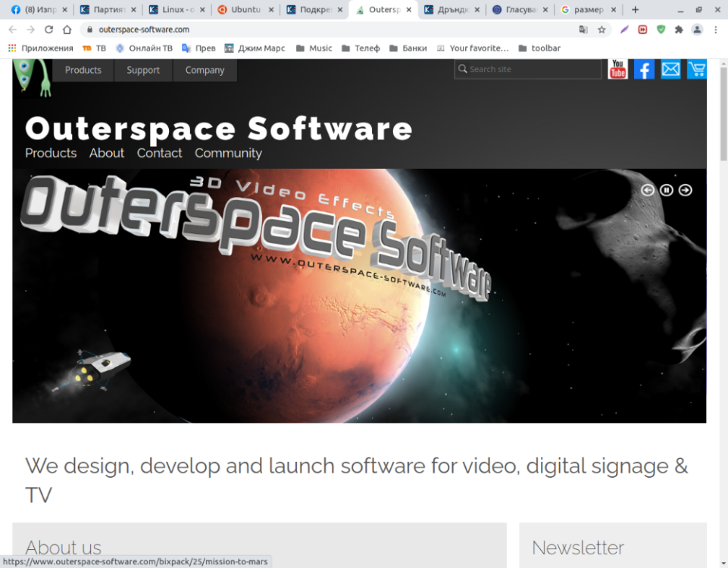Screen dimensions: 728x568
Task: Open the Facebook icon link
Action: (644, 69)
